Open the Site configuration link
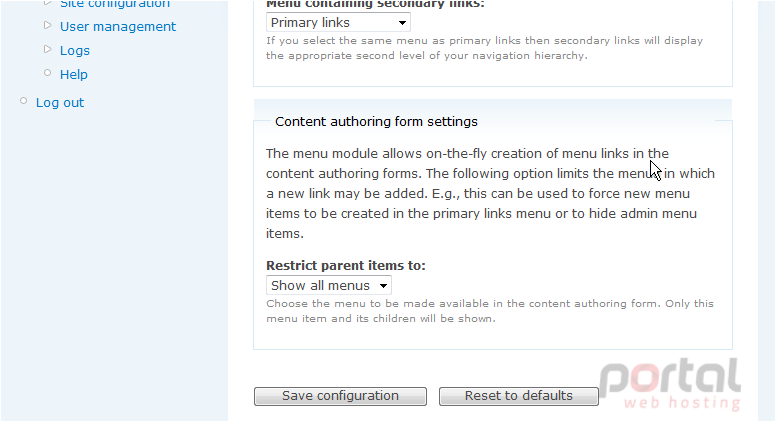776x422 pixels. tap(115, 4)
